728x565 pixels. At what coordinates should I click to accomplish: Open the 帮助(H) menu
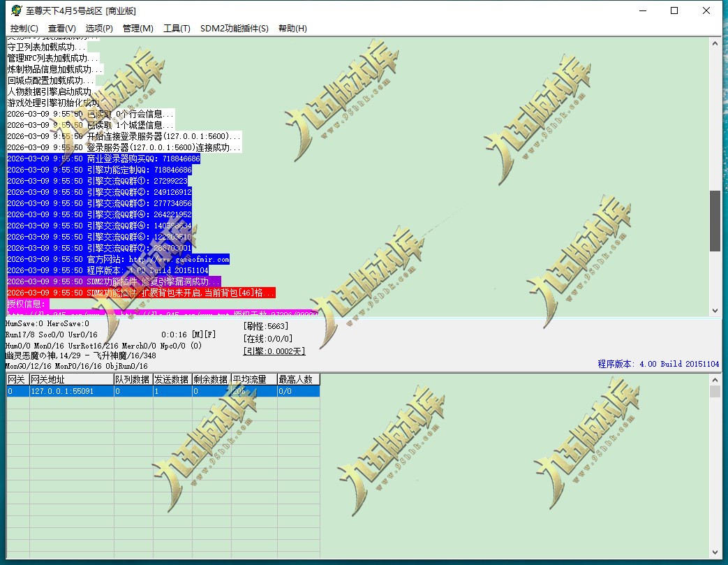[292, 29]
